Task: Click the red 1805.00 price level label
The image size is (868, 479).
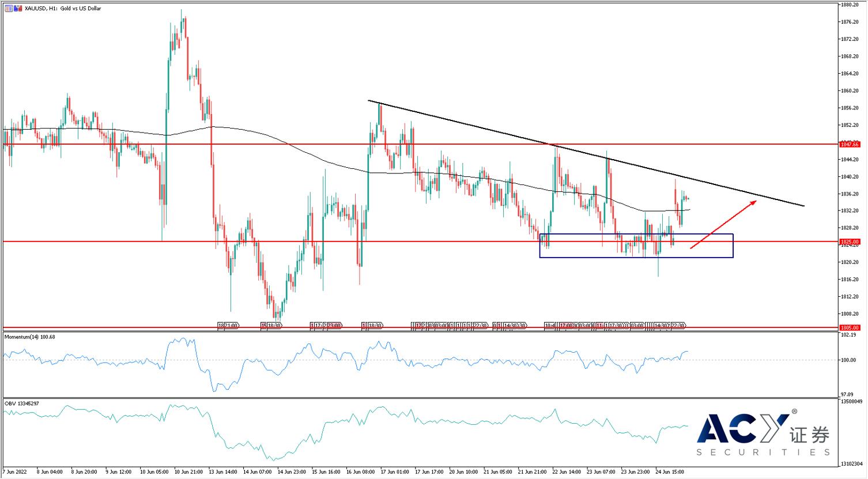Action: [850, 328]
